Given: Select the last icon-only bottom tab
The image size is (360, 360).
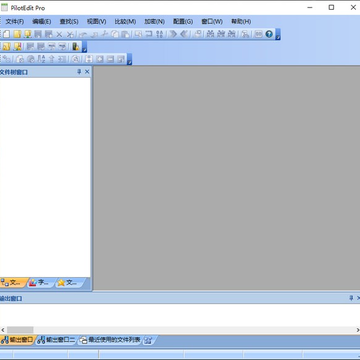Looking at the screenshot, I should tap(149, 340).
